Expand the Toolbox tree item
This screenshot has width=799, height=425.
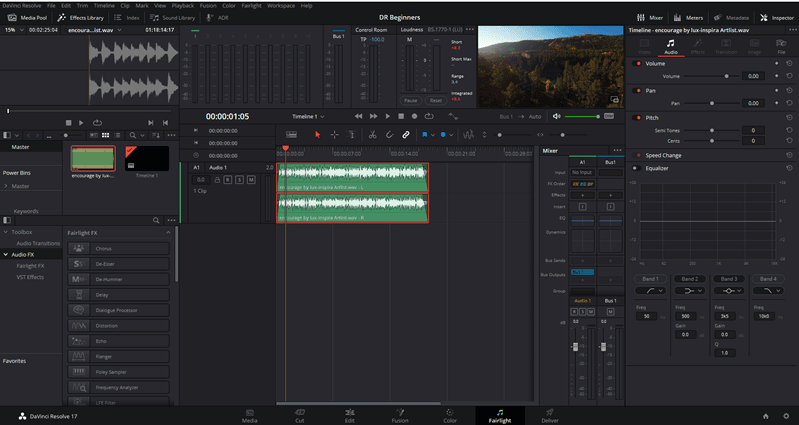coord(6,232)
